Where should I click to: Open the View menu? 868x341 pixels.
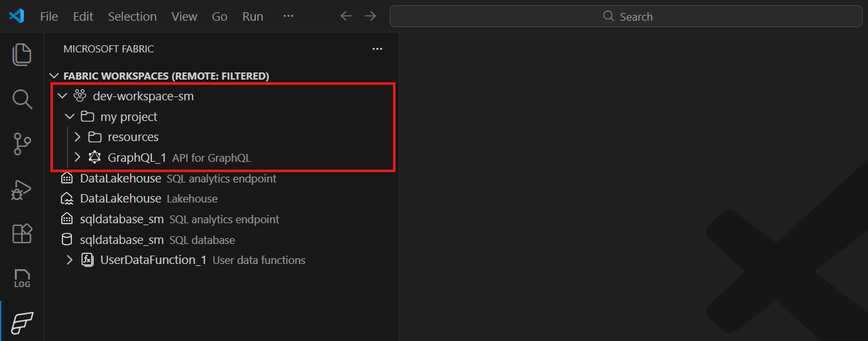pos(184,17)
